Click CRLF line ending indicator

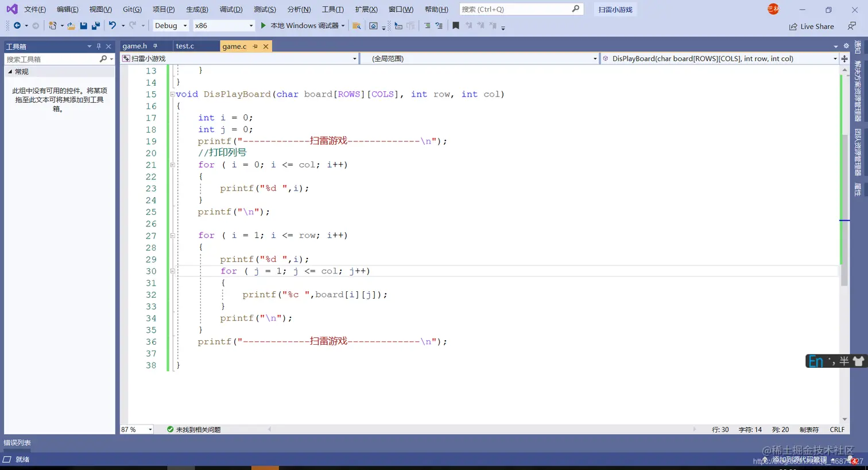coord(837,429)
